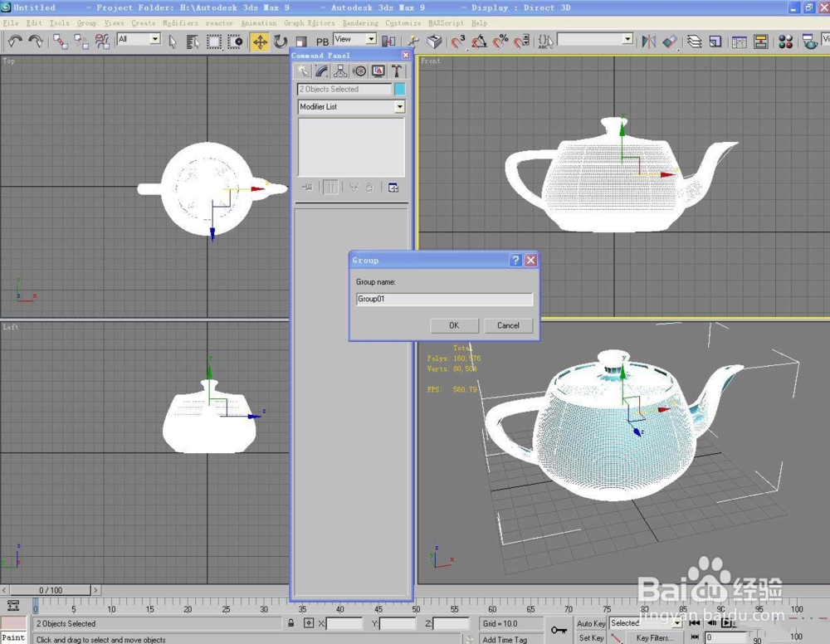Viewport: 830px width, 644px height.
Task: Choose the Select Object arrow tool
Action: (173, 41)
